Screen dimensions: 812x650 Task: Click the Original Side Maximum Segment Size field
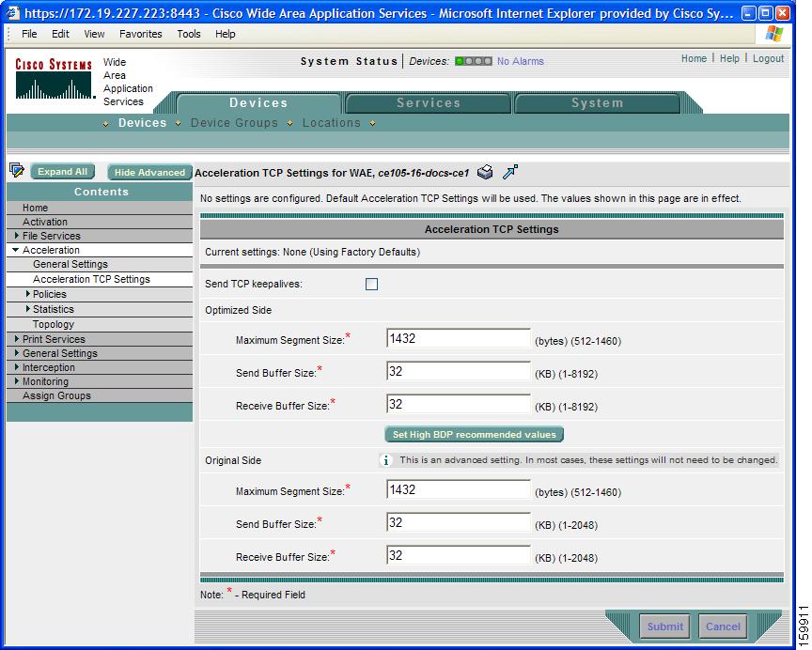click(x=459, y=489)
